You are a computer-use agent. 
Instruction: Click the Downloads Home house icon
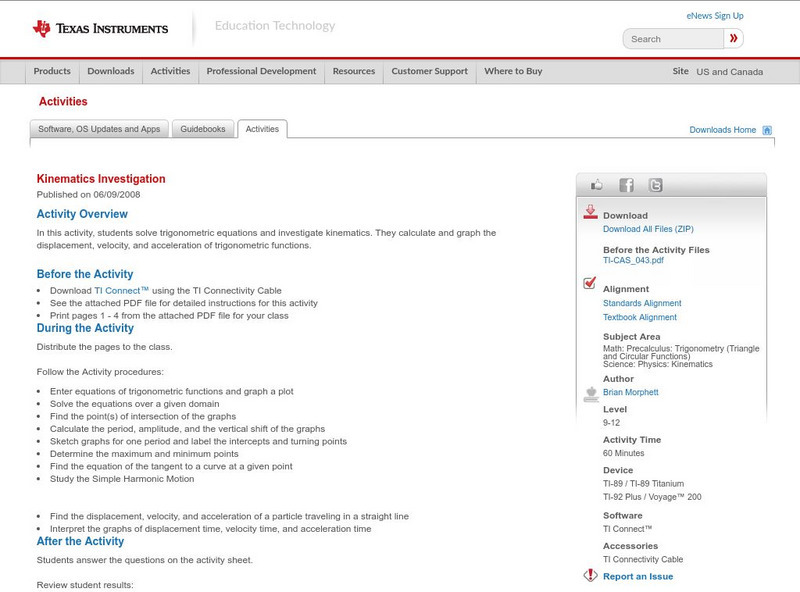tap(767, 130)
